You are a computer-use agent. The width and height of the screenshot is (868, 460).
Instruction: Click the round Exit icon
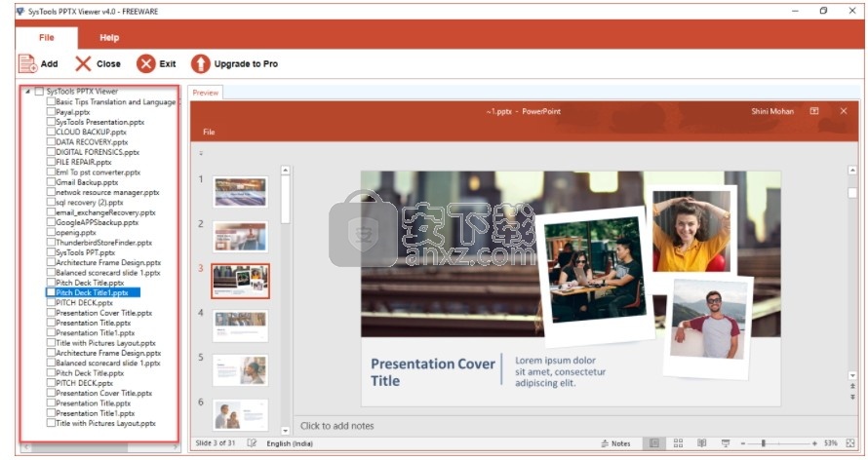point(146,63)
